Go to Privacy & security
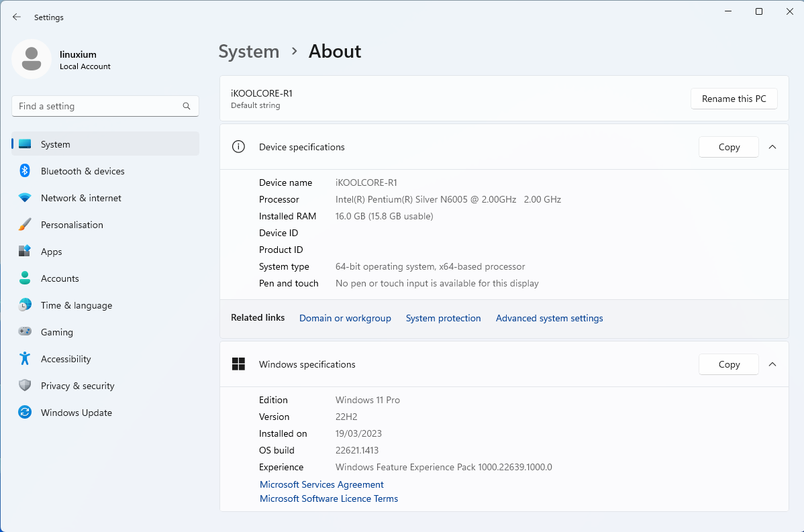The width and height of the screenshot is (804, 532). (x=105, y=386)
